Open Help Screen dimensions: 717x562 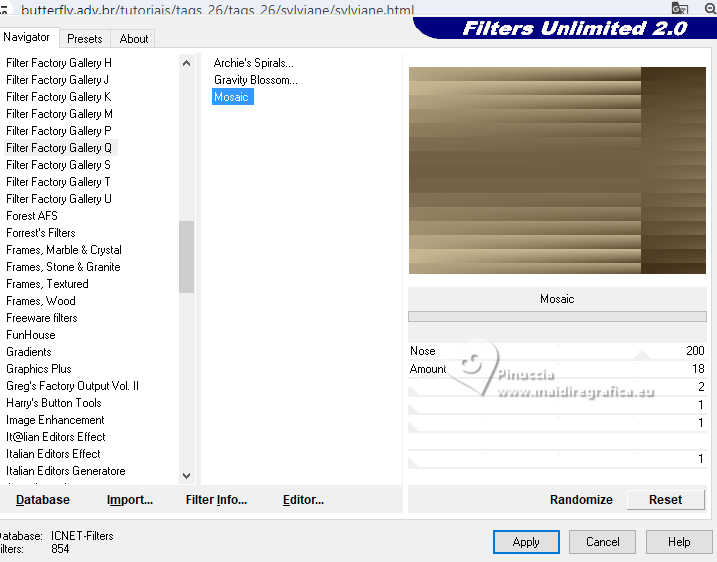[679, 542]
